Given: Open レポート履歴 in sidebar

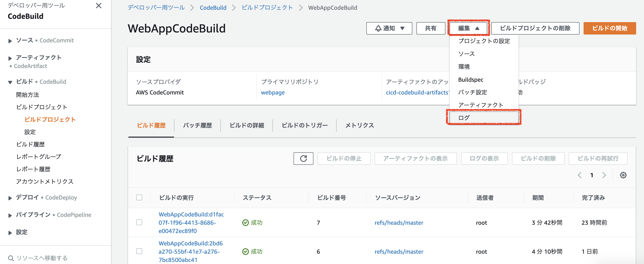Looking at the screenshot, I should point(33,169).
